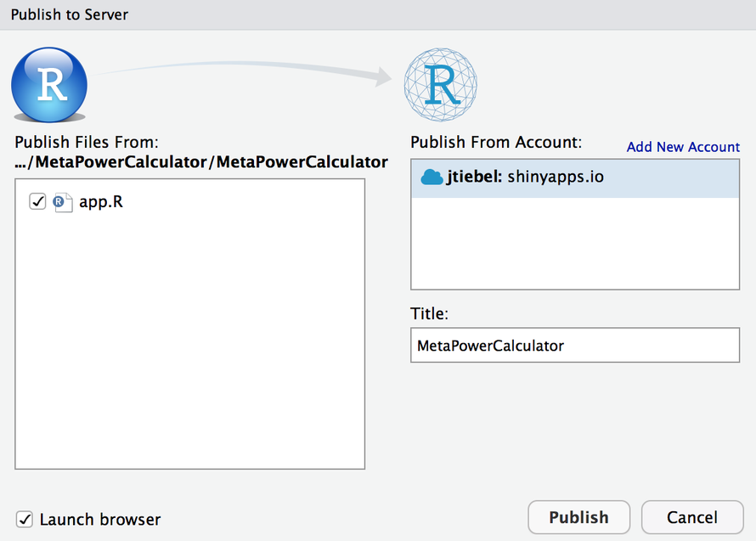756x541 pixels.
Task: Click the MetaPowerCalculator source path text
Action: pos(201,162)
